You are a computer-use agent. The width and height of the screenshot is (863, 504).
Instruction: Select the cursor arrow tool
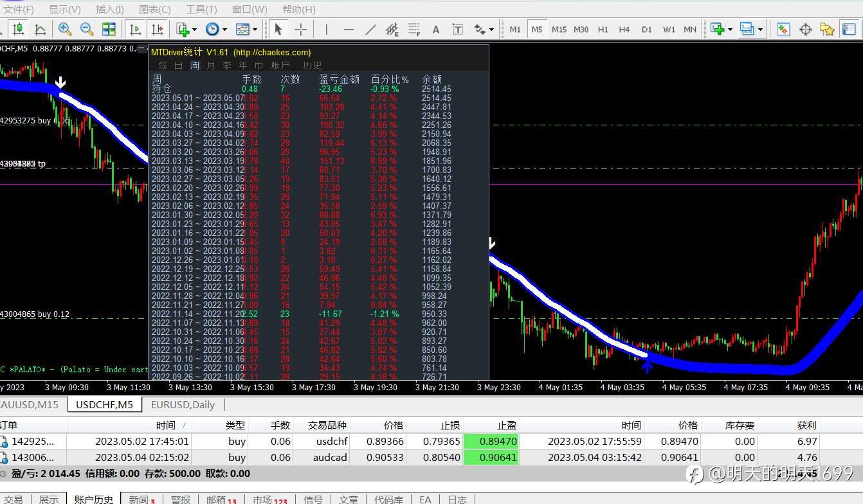[278, 29]
